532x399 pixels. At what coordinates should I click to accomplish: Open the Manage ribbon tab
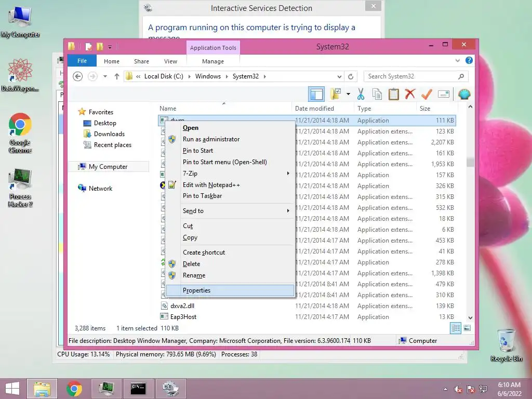click(212, 61)
